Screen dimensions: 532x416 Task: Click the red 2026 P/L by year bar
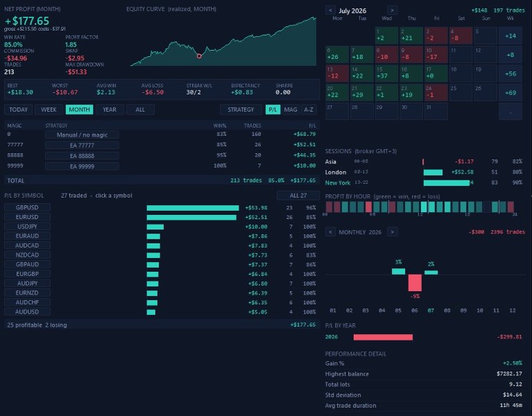tap(383, 337)
